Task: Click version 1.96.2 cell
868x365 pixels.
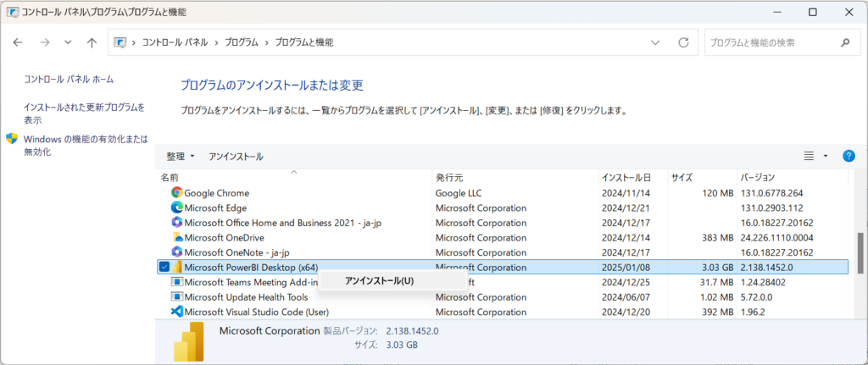Action: coord(753,312)
